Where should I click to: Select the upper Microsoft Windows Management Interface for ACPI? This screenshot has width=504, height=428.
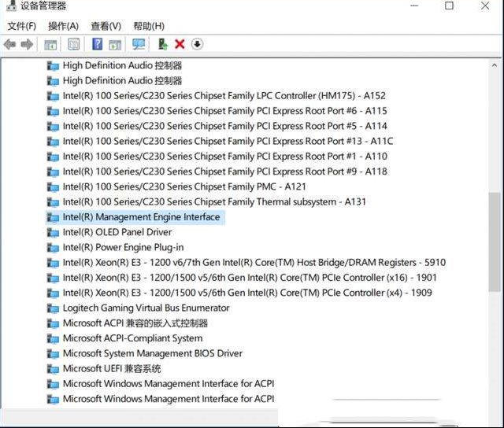click(169, 384)
